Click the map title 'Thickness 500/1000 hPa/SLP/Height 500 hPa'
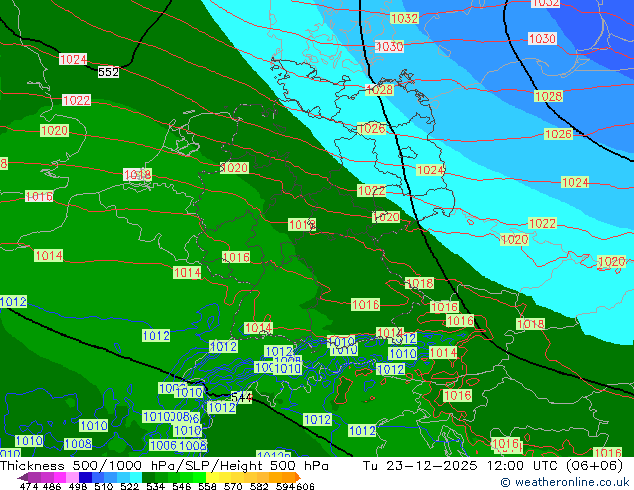 [164, 465]
